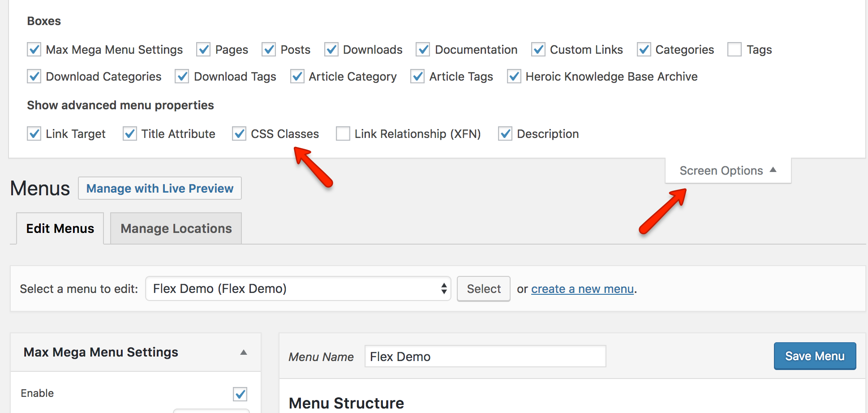Click the Menu Name text field
The width and height of the screenshot is (868, 413).
tap(485, 357)
